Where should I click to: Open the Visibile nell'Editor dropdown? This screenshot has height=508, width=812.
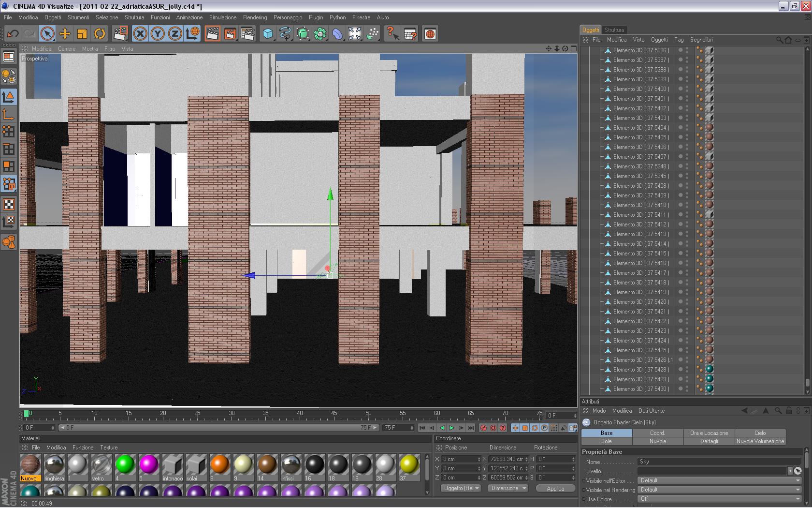point(719,480)
